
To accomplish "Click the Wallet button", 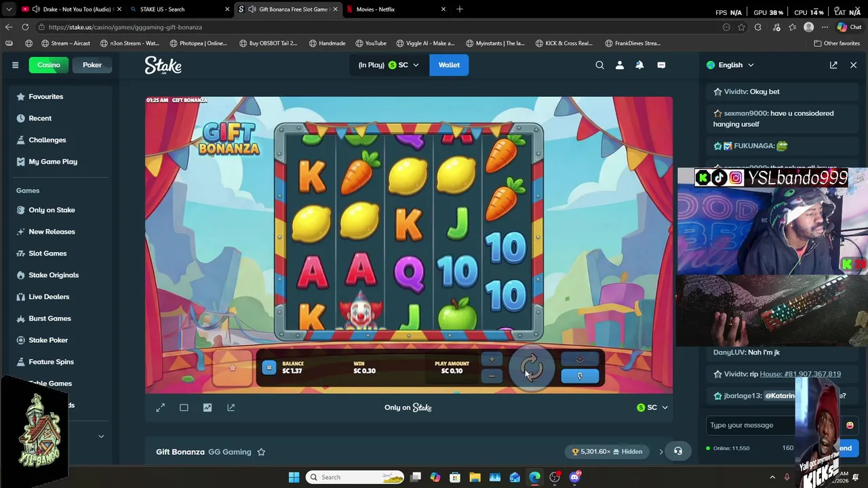I will [x=449, y=65].
